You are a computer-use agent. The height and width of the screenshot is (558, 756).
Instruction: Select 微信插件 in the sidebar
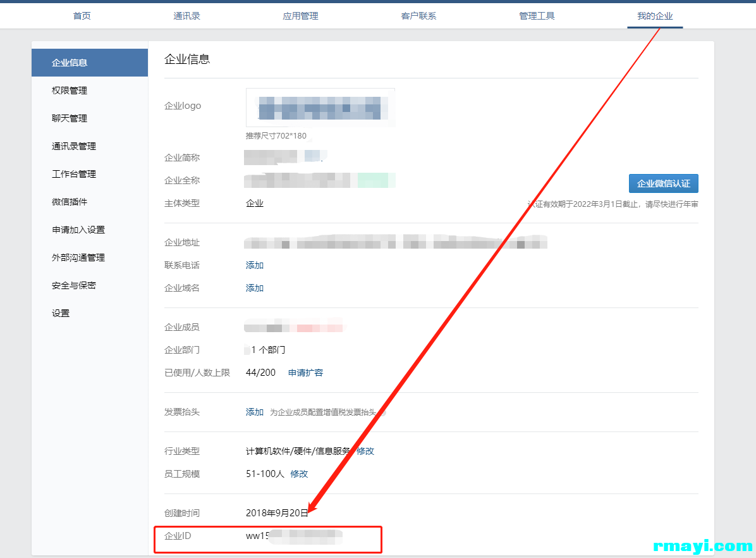pos(70,202)
